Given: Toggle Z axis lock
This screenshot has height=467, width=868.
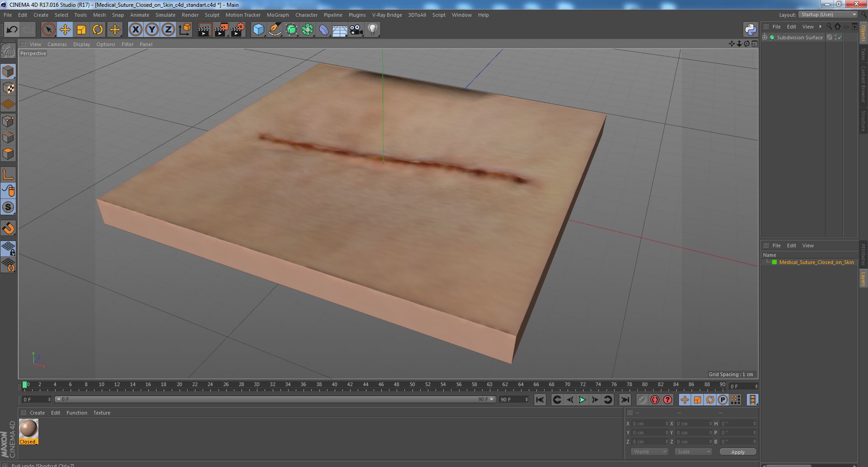Looking at the screenshot, I should tap(168, 30).
